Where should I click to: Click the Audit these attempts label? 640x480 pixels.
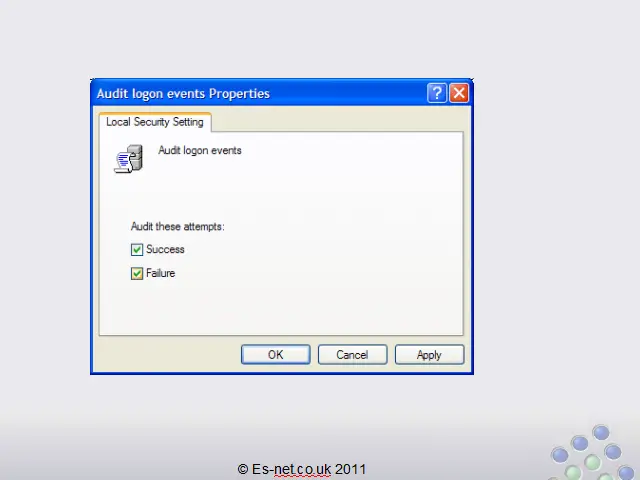pyautogui.click(x=178, y=227)
